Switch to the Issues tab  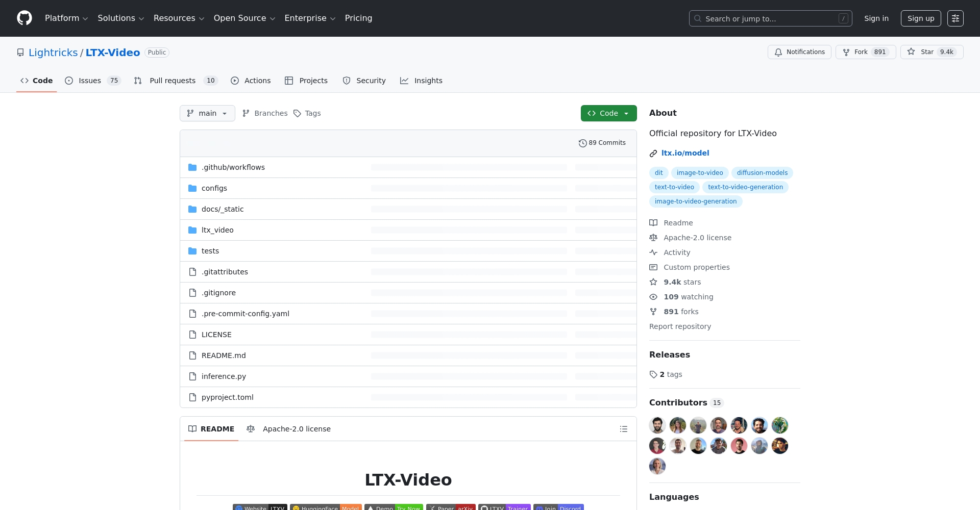pyautogui.click(x=91, y=81)
